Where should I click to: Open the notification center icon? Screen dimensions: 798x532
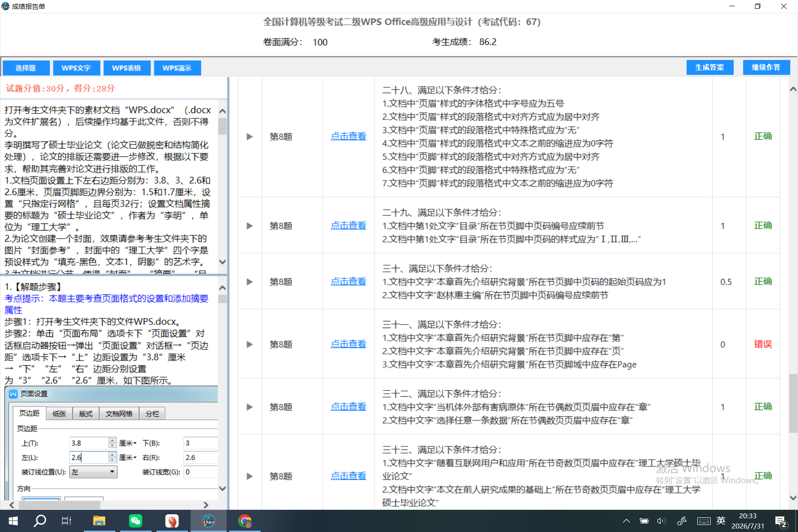[x=781, y=521]
